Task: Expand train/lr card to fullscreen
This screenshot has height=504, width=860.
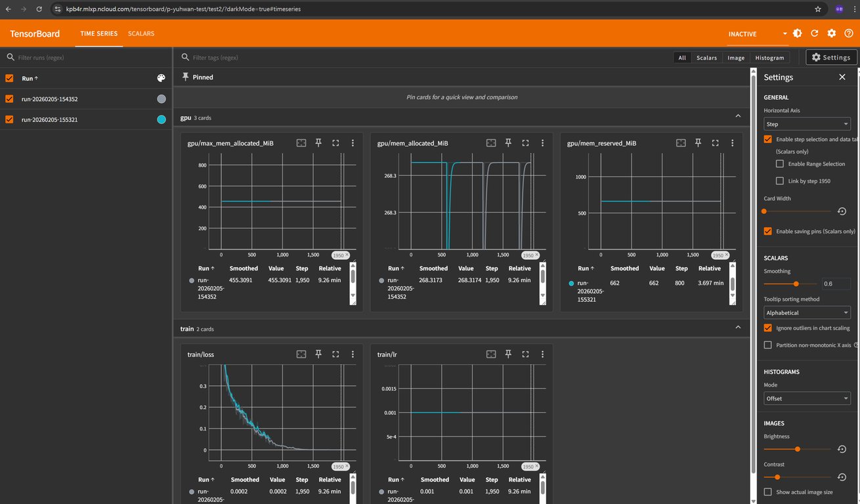Action: coord(525,354)
